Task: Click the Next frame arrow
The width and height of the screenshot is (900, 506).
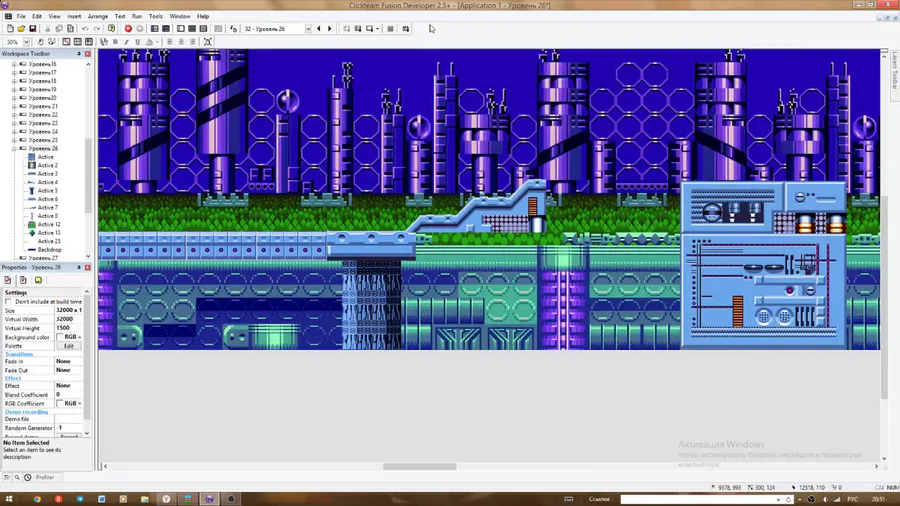Action: [329, 29]
